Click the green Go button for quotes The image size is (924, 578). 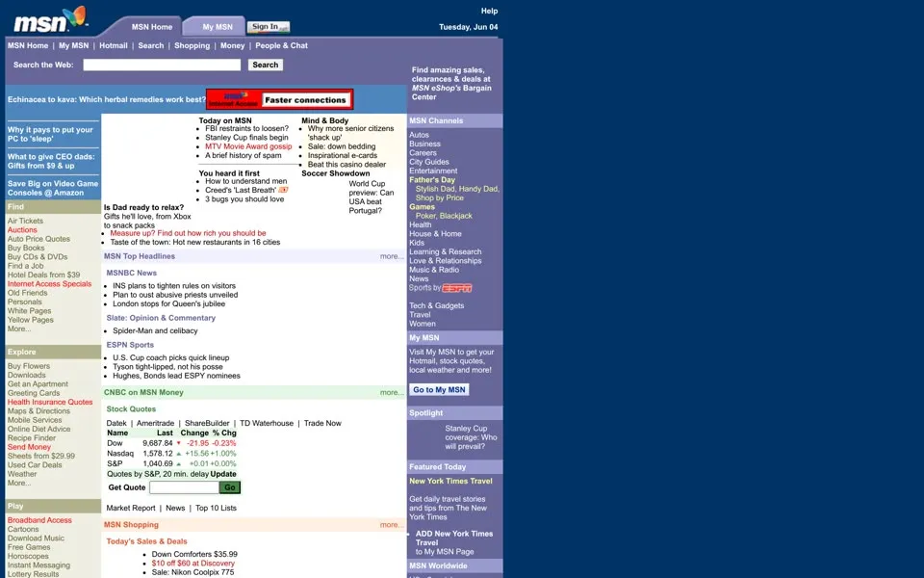230,487
